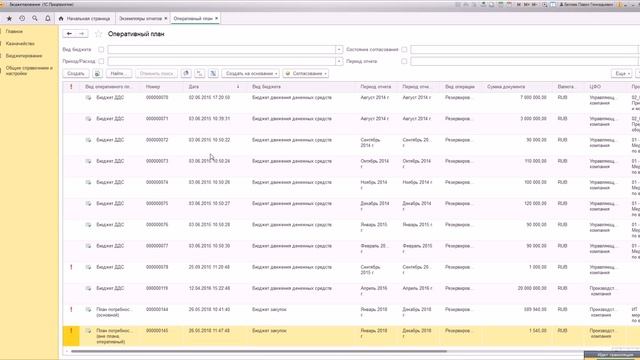Open the notifications bell icon
640x360 pixels.
tap(48, 18)
